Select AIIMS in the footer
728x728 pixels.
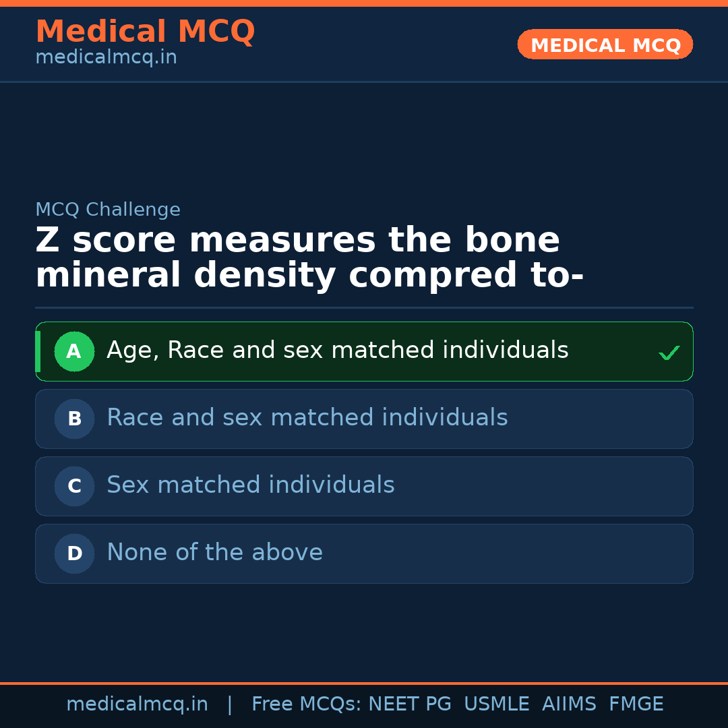569,704
